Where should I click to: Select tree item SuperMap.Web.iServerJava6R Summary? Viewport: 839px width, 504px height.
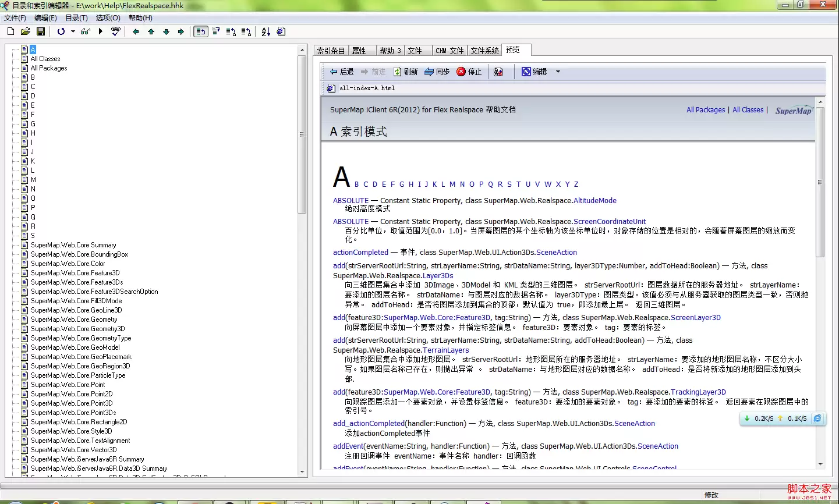coord(87,459)
